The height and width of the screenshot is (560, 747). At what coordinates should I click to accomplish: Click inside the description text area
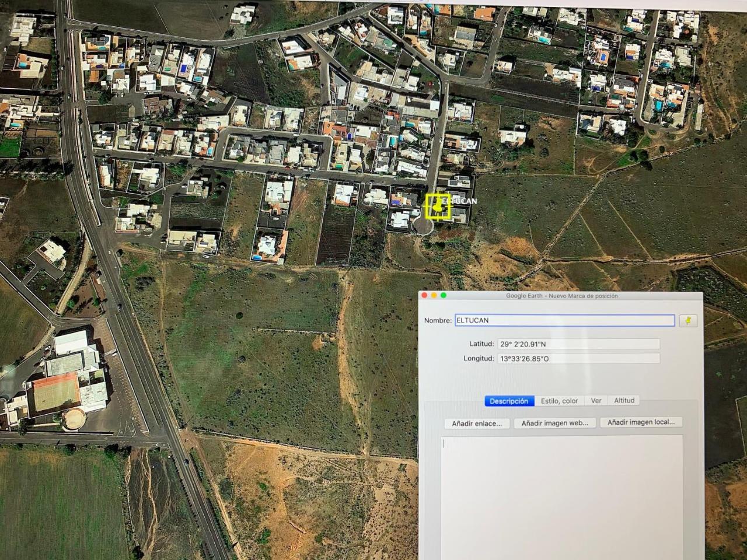(561, 497)
